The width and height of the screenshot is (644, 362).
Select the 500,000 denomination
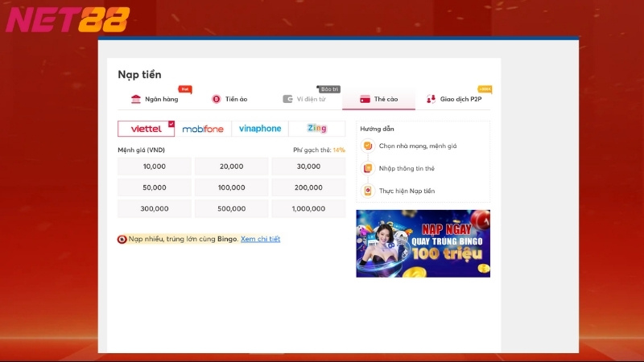coord(232,208)
